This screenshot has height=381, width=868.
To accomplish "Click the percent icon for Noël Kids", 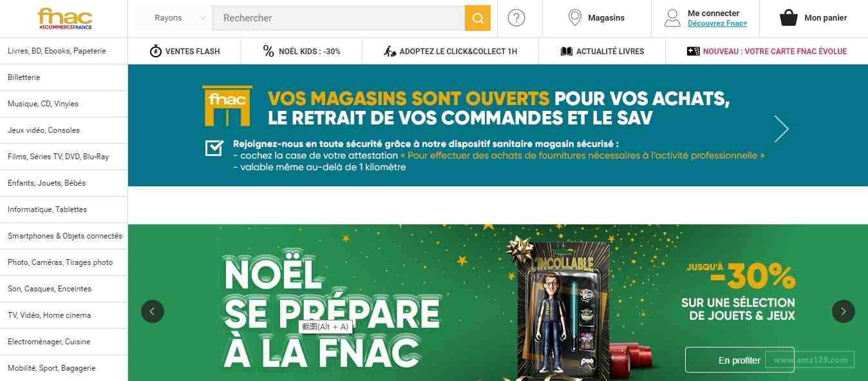I will pyautogui.click(x=269, y=52).
